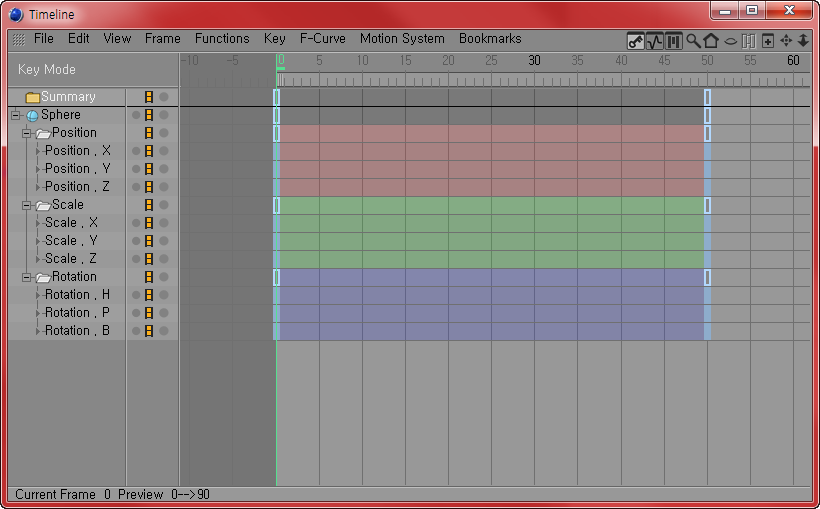Select the Scale . X track label
This screenshot has height=509, width=820.
click(x=71, y=223)
